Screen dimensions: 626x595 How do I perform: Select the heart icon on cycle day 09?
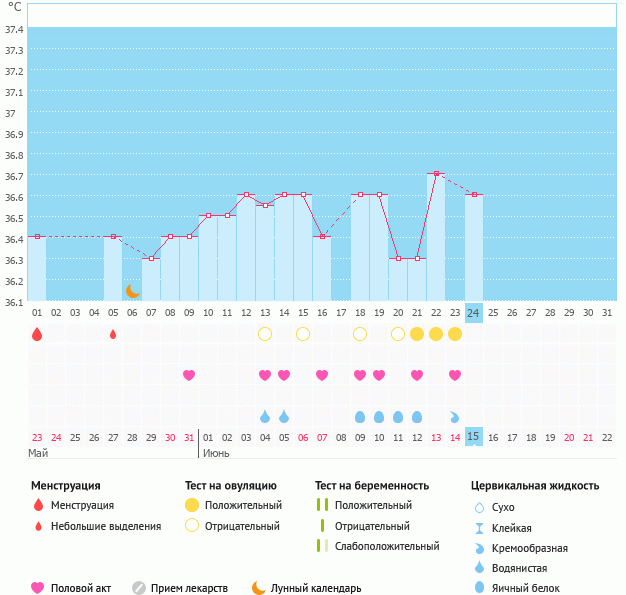[189, 375]
